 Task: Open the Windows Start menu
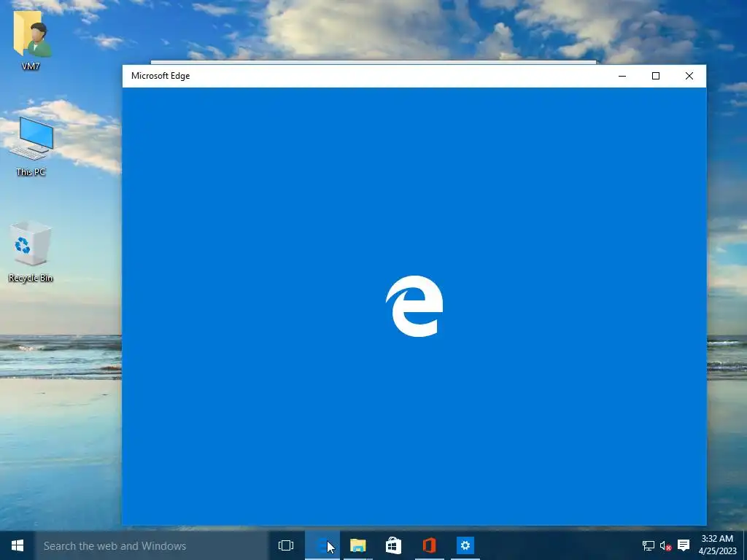[x=18, y=545]
